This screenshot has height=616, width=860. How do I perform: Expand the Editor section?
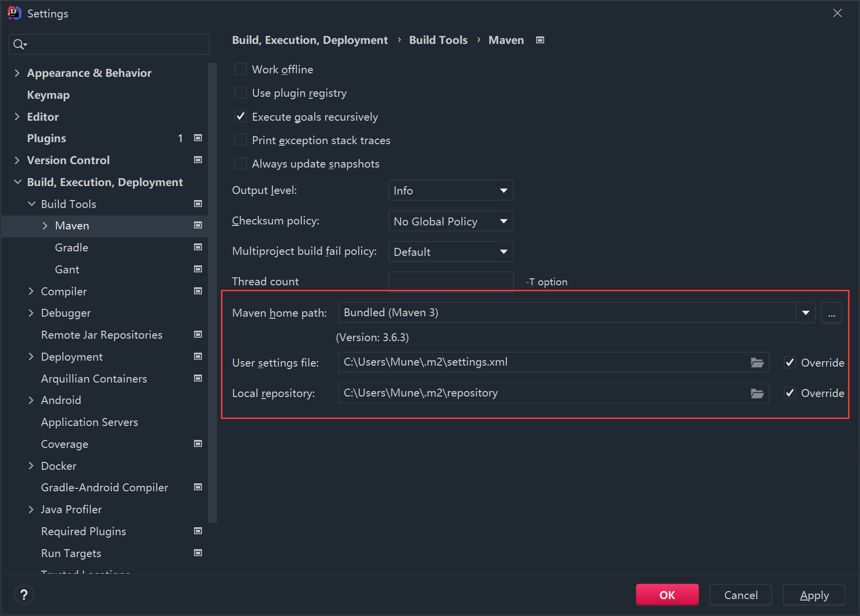click(17, 117)
